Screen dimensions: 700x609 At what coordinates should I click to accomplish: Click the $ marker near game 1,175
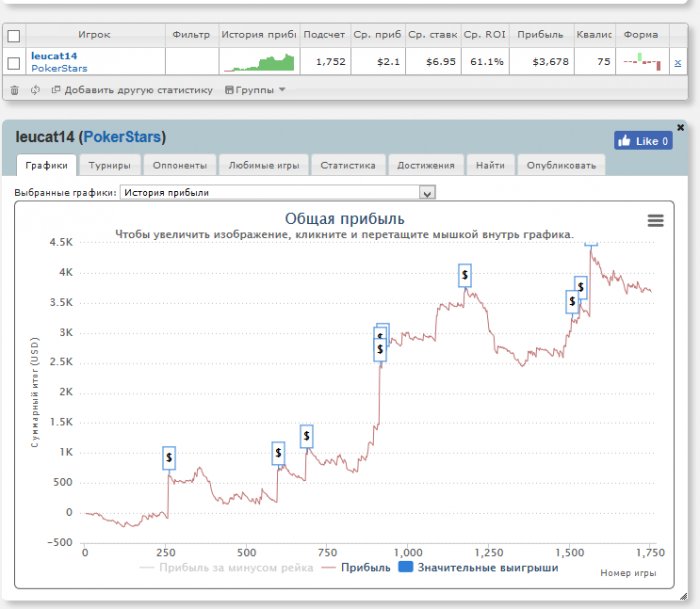(465, 276)
